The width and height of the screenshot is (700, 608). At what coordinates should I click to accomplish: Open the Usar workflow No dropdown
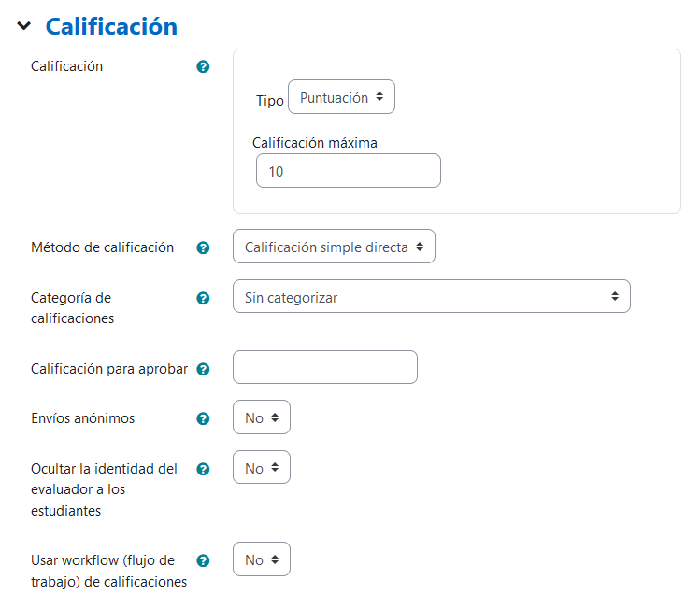pyautogui.click(x=262, y=559)
